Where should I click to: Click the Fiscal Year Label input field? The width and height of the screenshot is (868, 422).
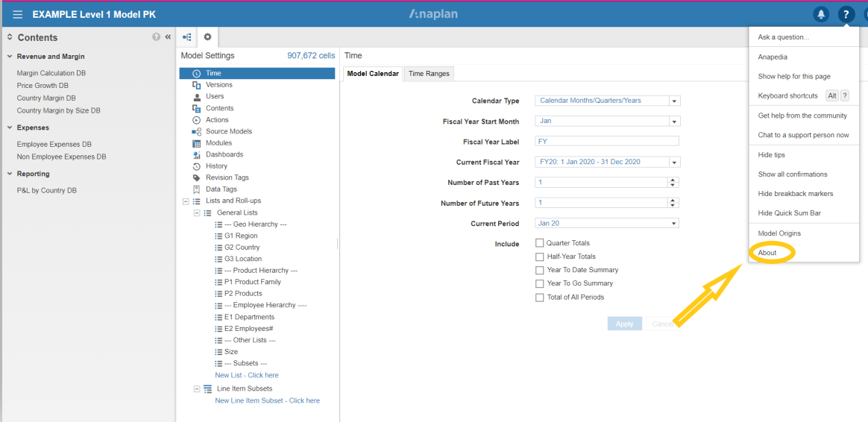coord(607,141)
